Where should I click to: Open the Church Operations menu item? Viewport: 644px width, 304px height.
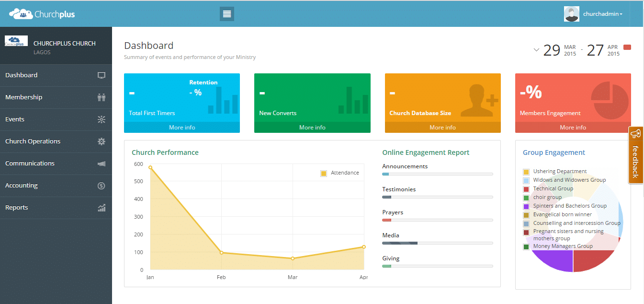point(56,141)
